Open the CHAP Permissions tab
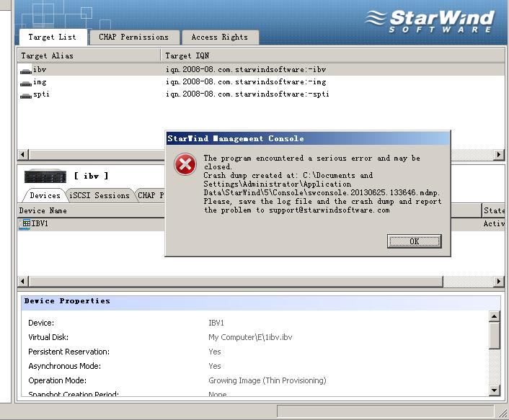This screenshot has width=509, height=420. (x=134, y=37)
